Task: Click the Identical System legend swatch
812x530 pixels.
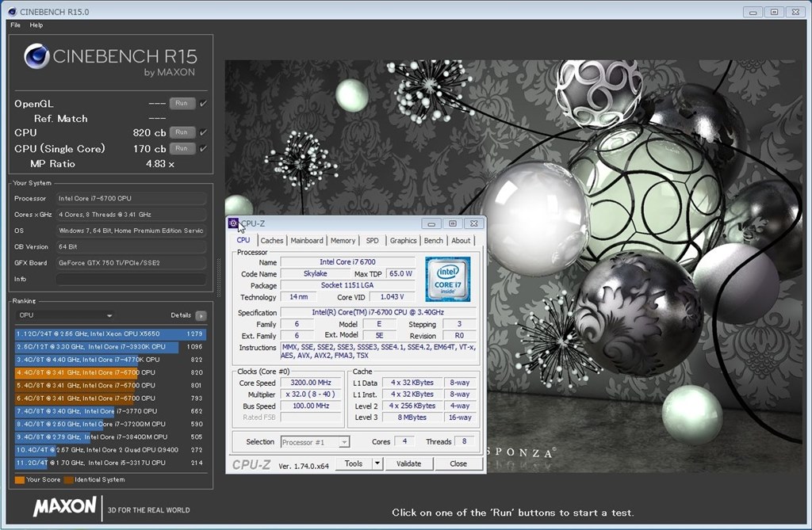Action: pos(68,480)
